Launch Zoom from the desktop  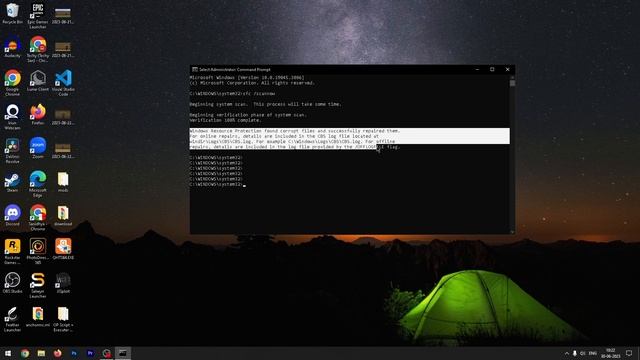[38, 148]
